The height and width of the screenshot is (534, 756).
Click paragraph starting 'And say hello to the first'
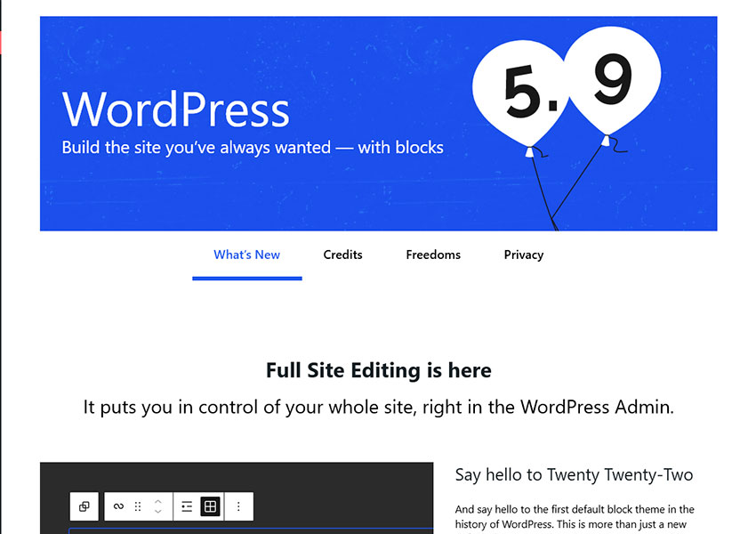point(575,519)
